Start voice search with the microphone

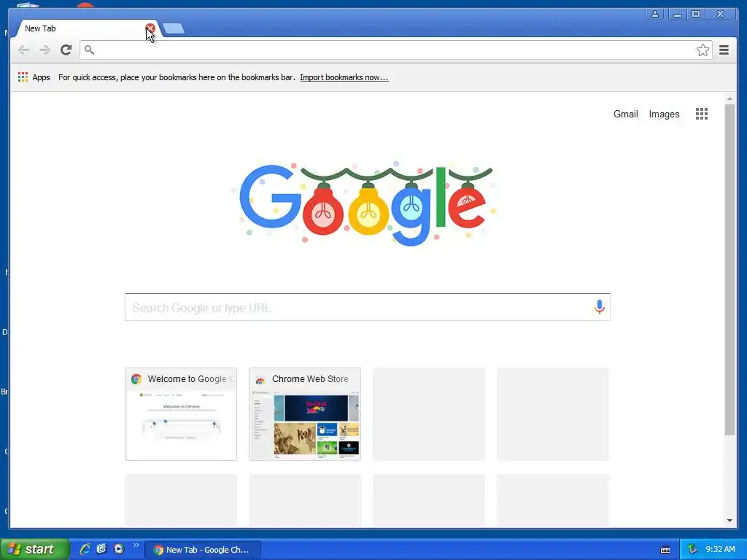click(x=600, y=307)
